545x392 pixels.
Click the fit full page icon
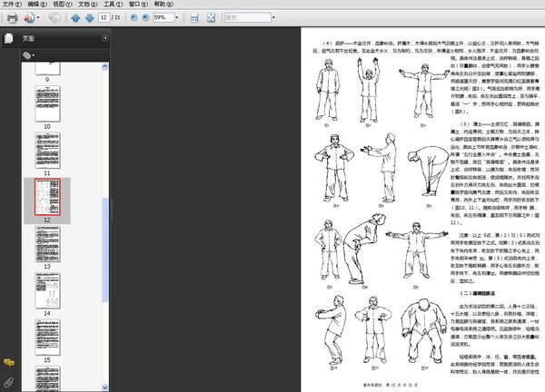(210, 17)
